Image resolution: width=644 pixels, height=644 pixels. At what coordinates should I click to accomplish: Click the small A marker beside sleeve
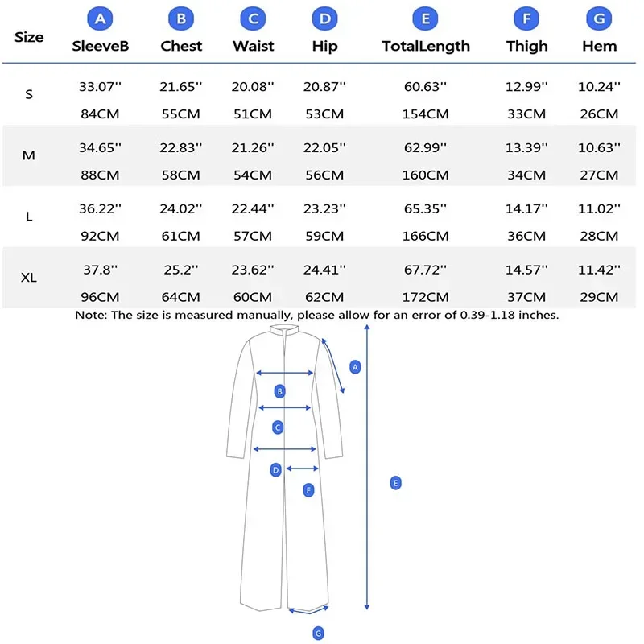click(x=355, y=367)
